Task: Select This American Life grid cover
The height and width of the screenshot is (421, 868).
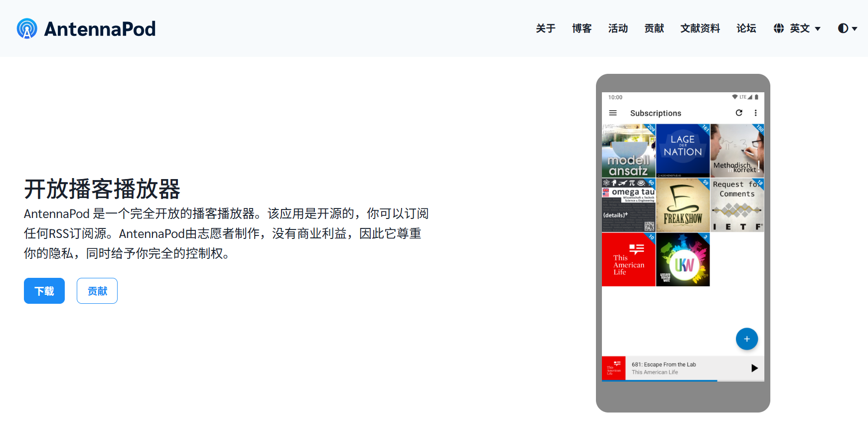Action: tap(628, 259)
